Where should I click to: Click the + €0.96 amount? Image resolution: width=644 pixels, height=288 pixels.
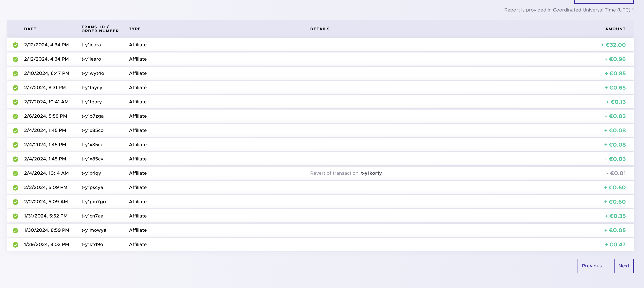[615, 59]
